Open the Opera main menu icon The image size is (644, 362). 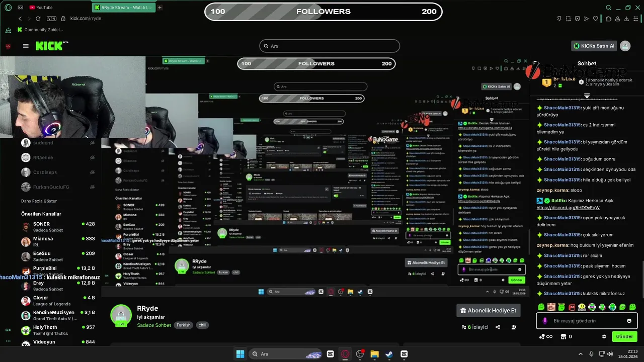pos(8,8)
